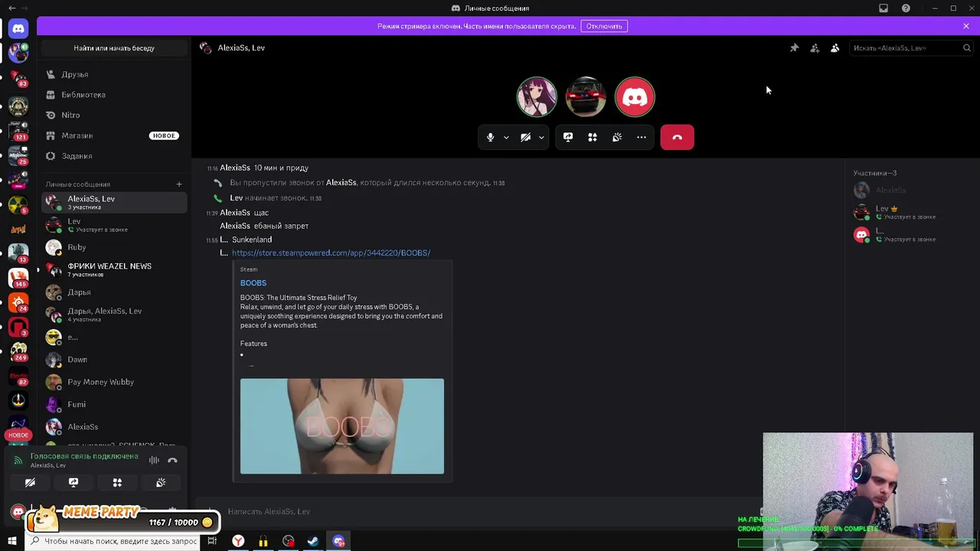Open Dawn direct message
This screenshot has width=980, height=551.
point(114,360)
